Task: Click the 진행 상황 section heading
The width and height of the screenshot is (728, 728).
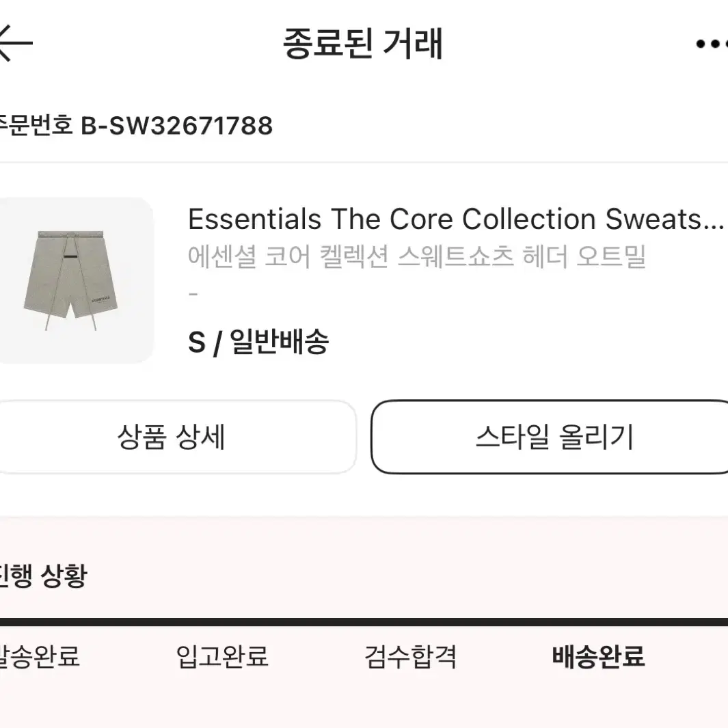Action: pos(43,576)
